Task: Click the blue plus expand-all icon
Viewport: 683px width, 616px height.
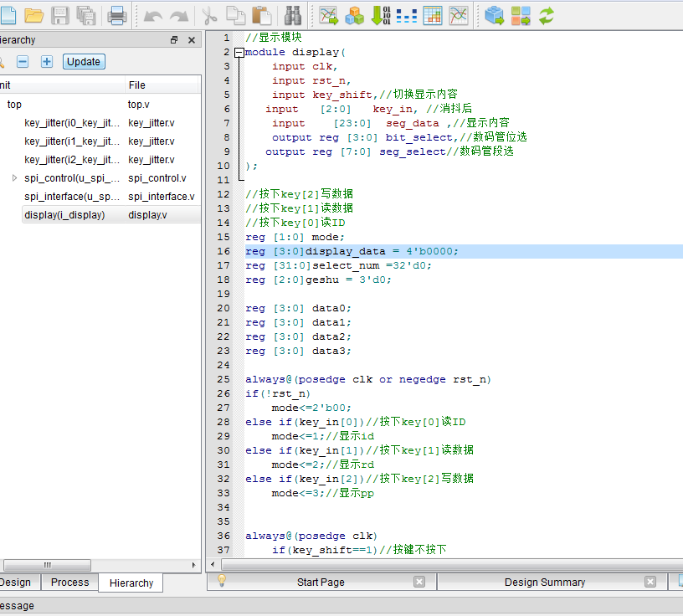Action: pyautogui.click(x=47, y=61)
